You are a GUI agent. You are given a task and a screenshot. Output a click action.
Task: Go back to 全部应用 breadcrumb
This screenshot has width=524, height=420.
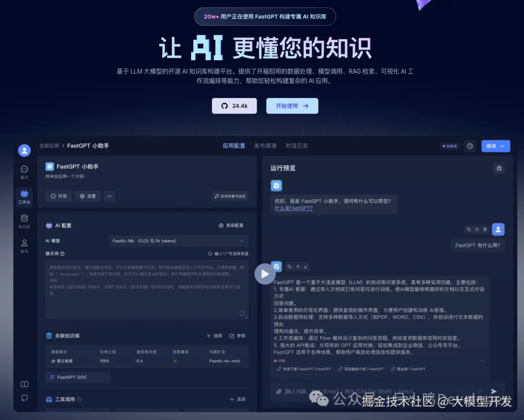coord(49,145)
